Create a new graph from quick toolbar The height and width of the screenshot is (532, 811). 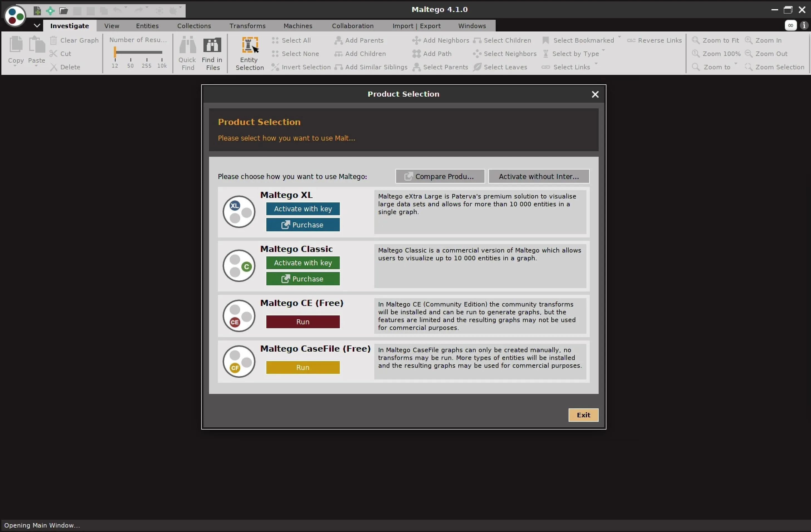(37, 11)
